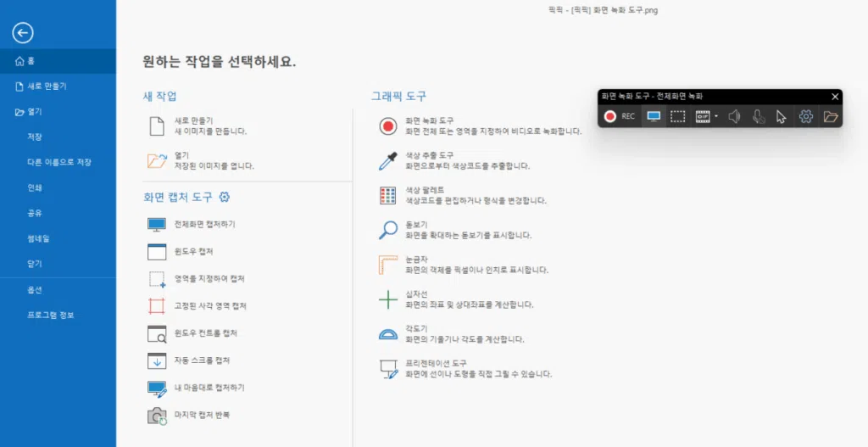Select full screen recording mode monitor icon

[654, 116]
